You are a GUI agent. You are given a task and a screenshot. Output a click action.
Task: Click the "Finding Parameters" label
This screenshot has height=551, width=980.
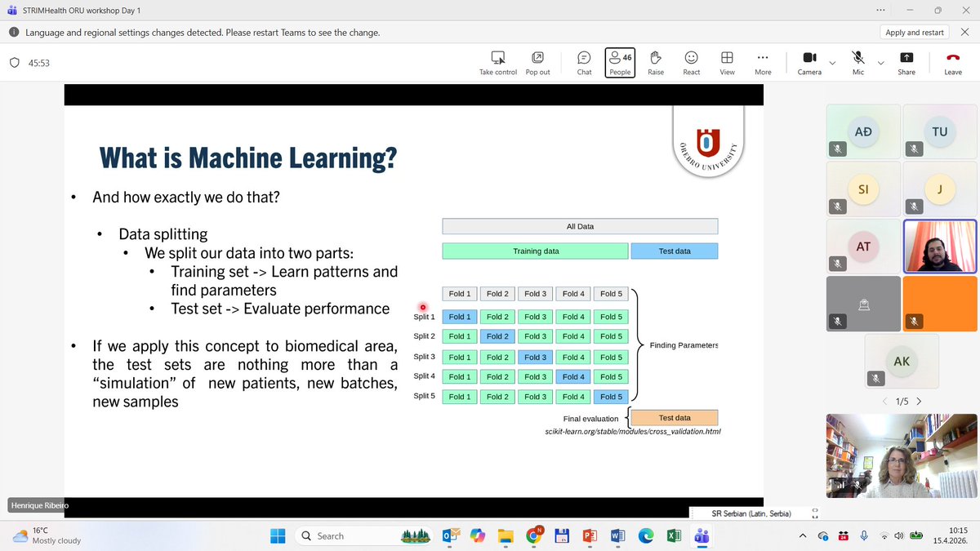(x=684, y=345)
